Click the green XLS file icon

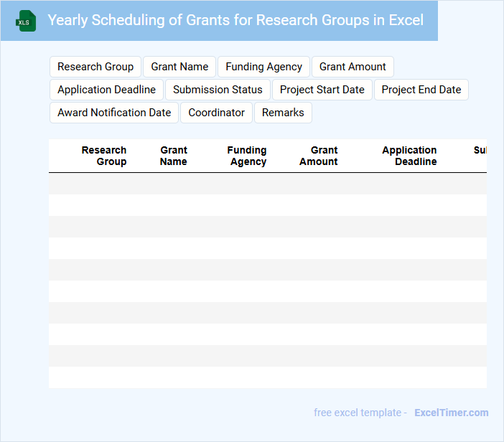point(26,21)
